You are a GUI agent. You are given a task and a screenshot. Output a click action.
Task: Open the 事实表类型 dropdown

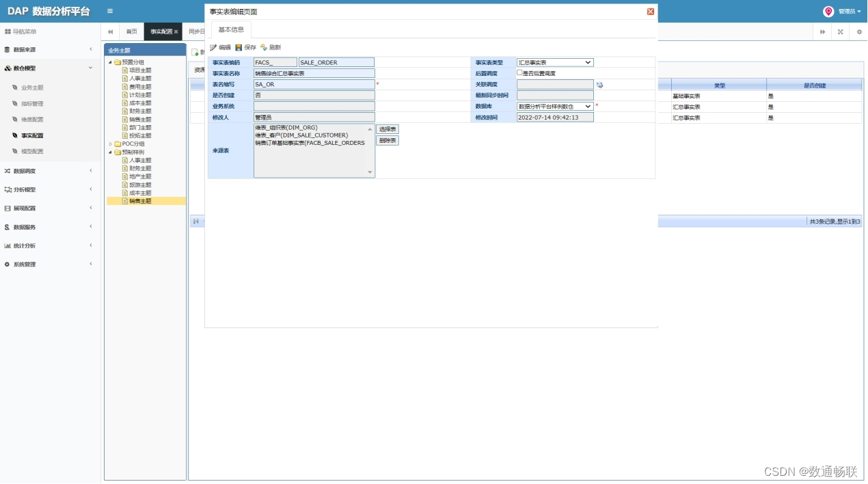pos(555,62)
